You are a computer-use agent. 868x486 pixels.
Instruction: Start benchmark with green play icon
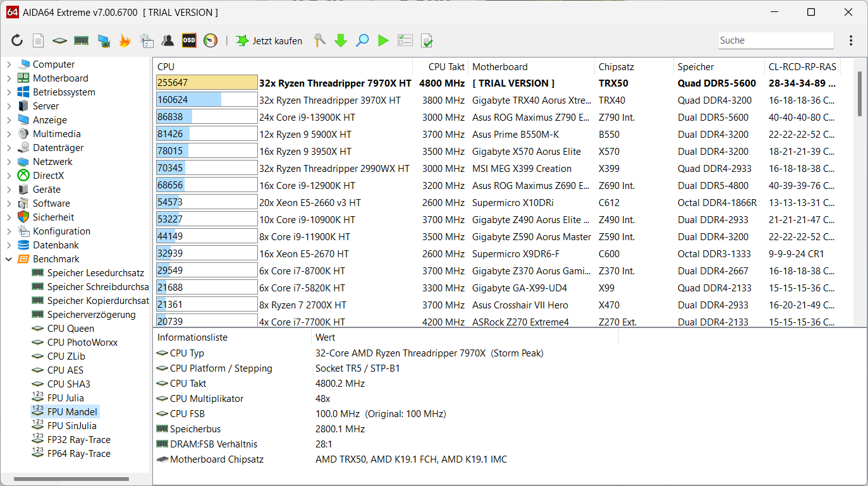pos(383,40)
